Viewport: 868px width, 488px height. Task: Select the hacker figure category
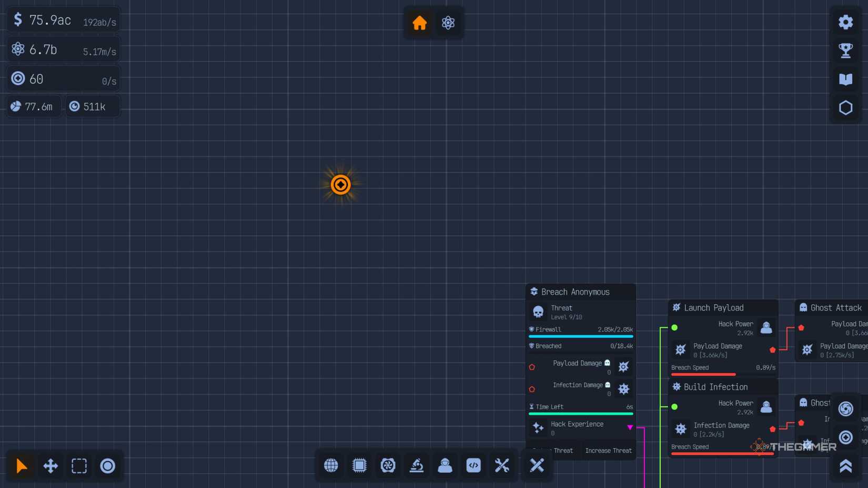coord(445,465)
